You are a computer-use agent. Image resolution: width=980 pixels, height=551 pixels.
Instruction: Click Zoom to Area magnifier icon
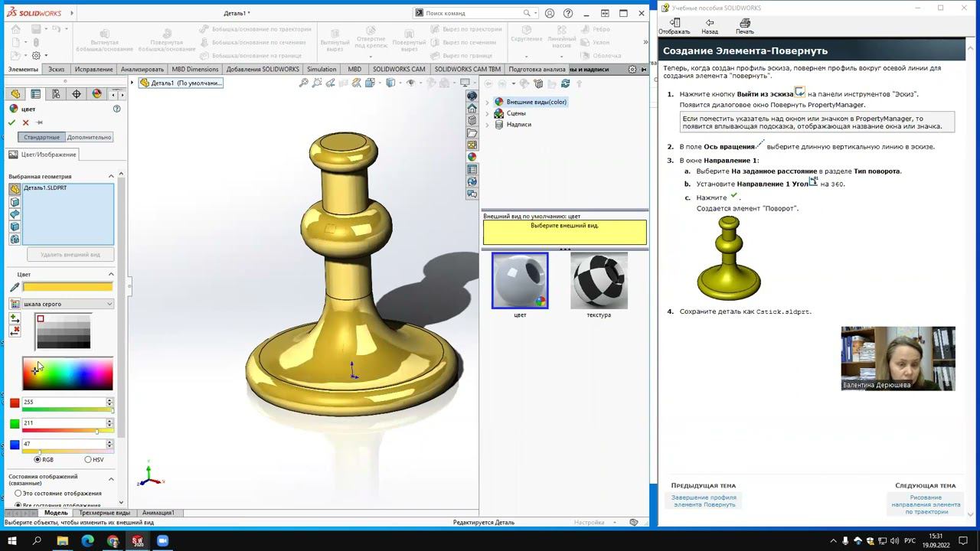coord(317,83)
